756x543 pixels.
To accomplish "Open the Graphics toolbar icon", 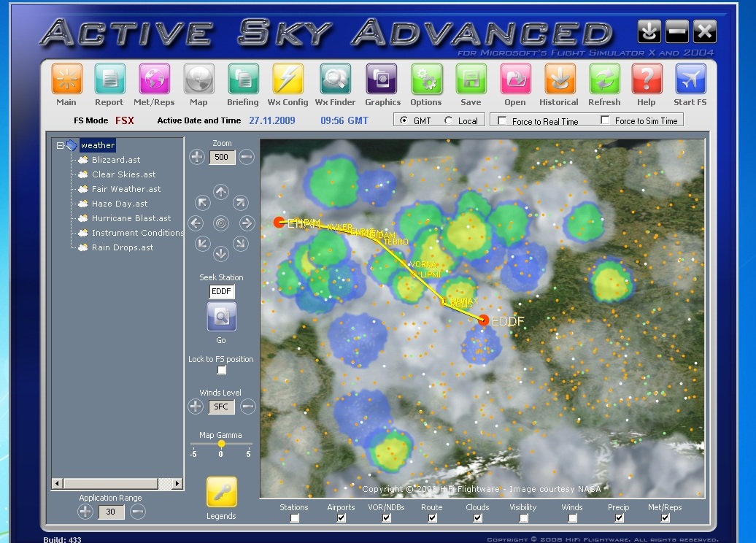I will point(382,79).
